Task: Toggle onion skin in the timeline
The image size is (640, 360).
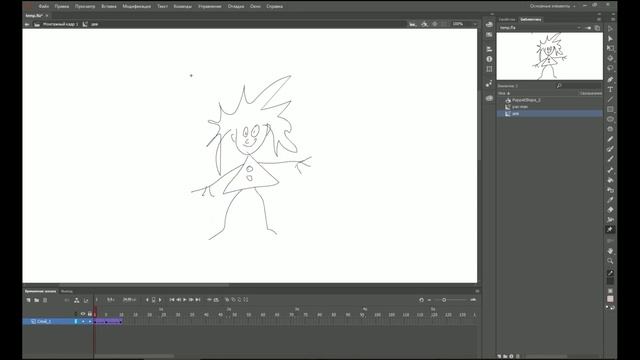Action: pyautogui.click(x=227, y=300)
